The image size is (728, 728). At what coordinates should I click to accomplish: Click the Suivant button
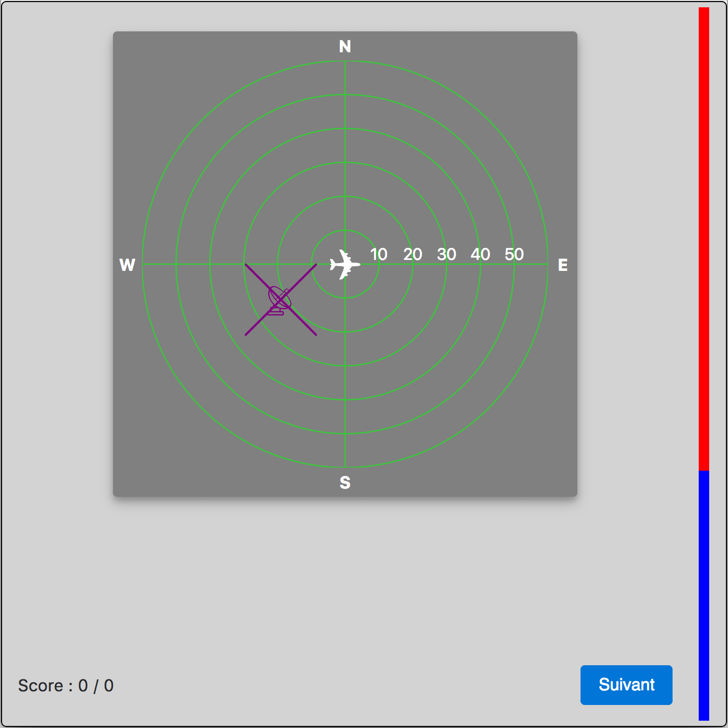click(x=626, y=685)
